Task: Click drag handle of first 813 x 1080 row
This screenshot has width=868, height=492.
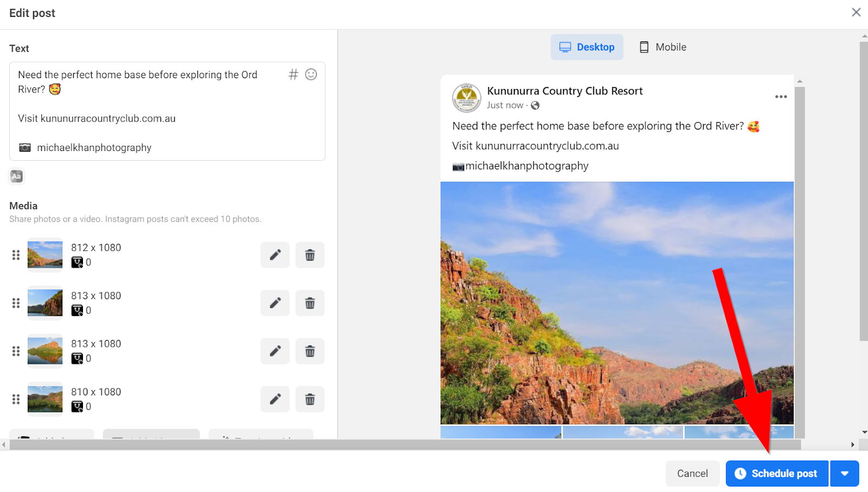Action: [x=16, y=303]
